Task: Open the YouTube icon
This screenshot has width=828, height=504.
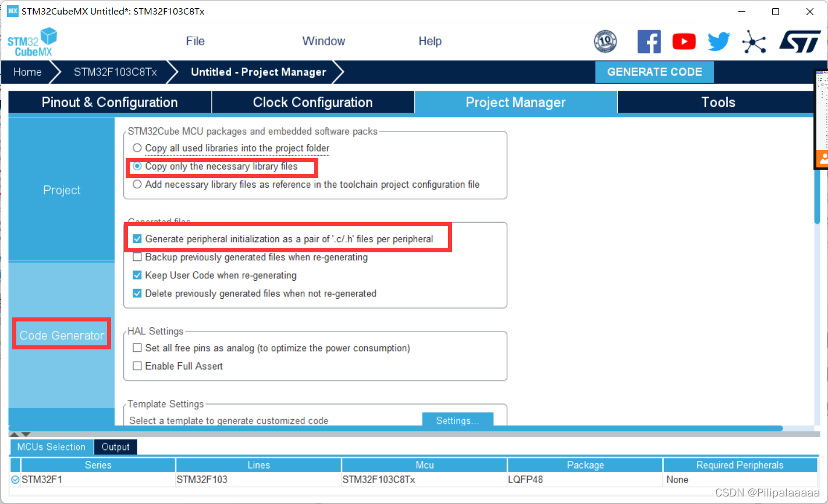Action: click(684, 42)
